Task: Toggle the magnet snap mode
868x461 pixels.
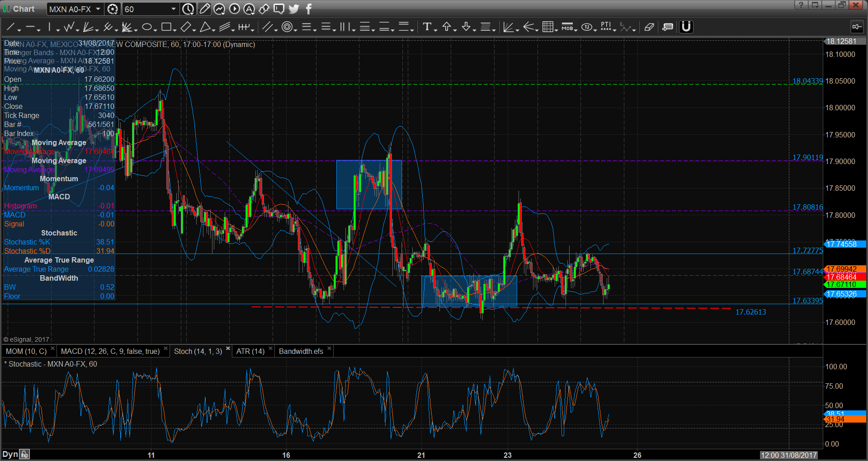Action: (686, 27)
